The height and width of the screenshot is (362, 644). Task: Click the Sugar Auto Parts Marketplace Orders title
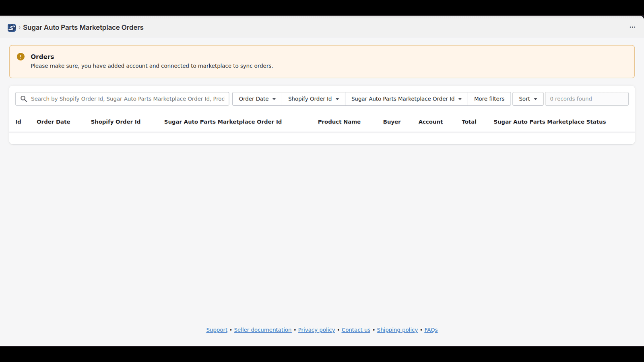[83, 27]
